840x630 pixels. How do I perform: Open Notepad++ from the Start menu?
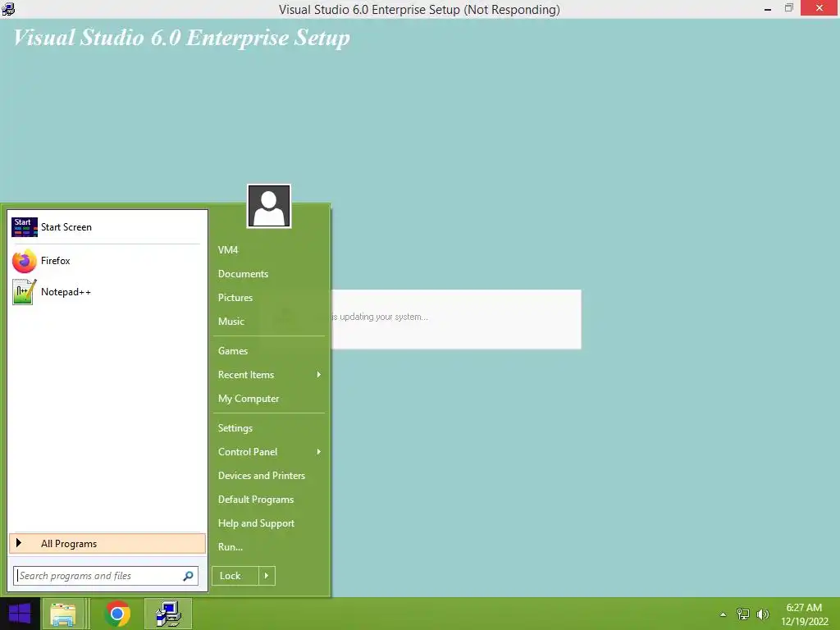click(x=107, y=292)
